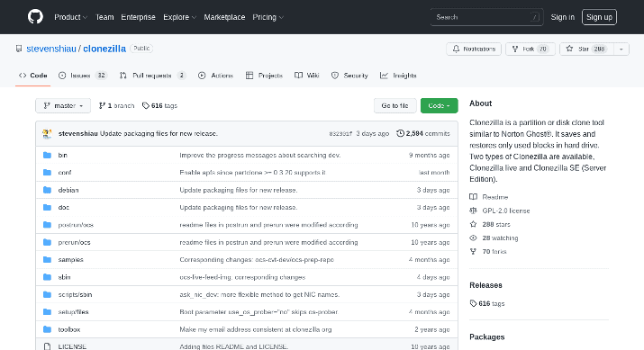The height and width of the screenshot is (350, 644).
Task: View the 2,594 commits history
Action: tap(423, 133)
